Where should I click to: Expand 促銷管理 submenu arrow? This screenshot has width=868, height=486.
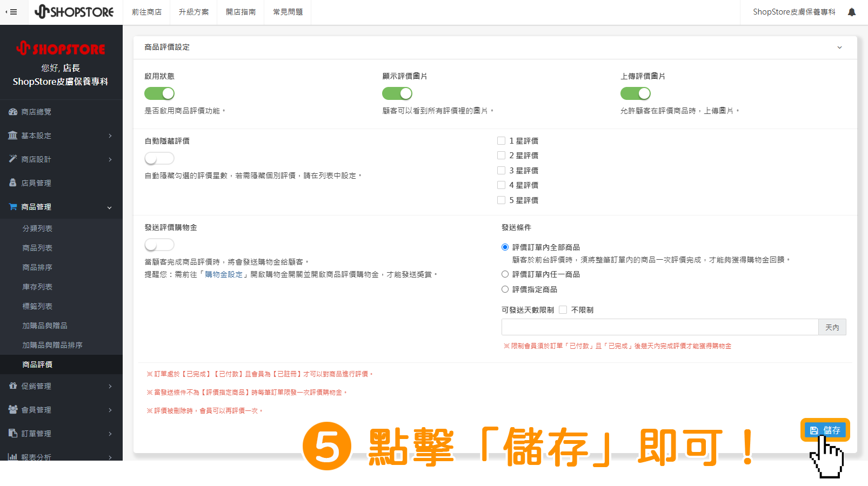point(110,386)
